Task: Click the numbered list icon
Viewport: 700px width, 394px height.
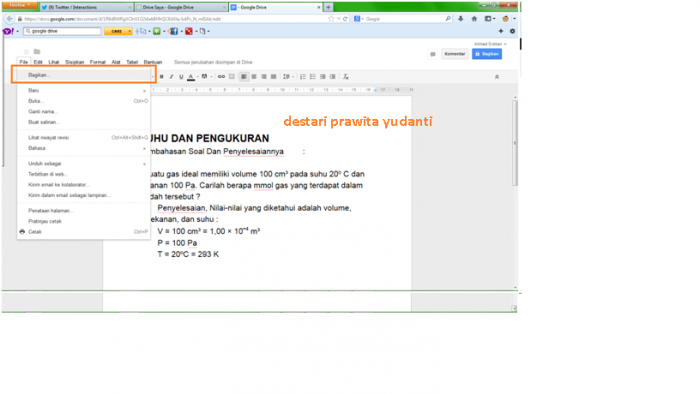Action: [x=303, y=77]
